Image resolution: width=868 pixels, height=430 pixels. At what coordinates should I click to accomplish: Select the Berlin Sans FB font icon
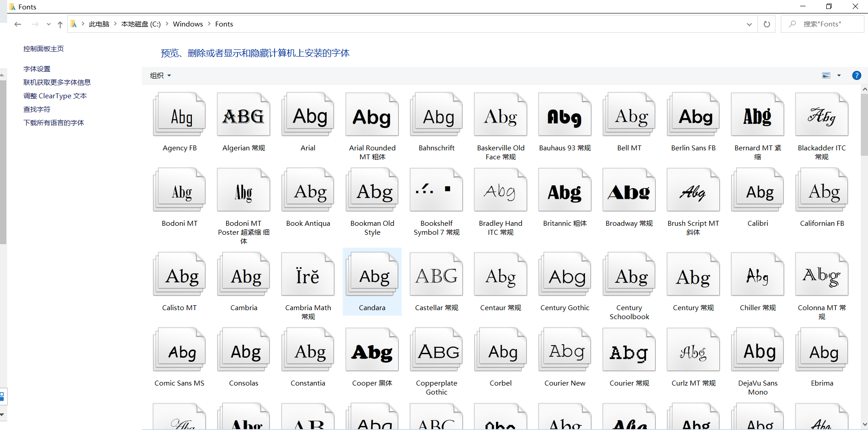coord(694,114)
